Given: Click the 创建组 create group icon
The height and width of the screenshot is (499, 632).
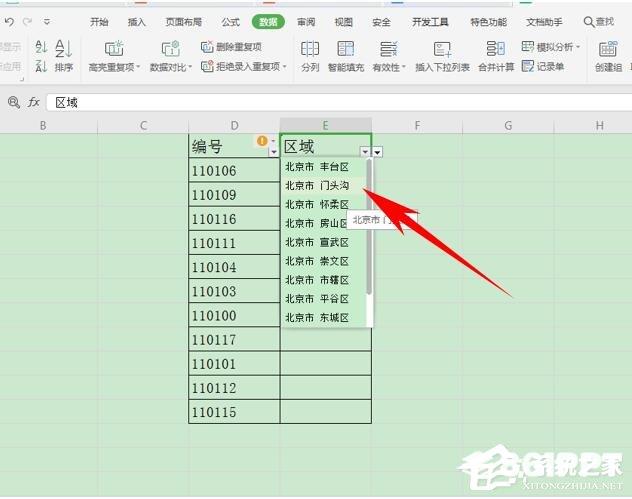Looking at the screenshot, I should 608,49.
